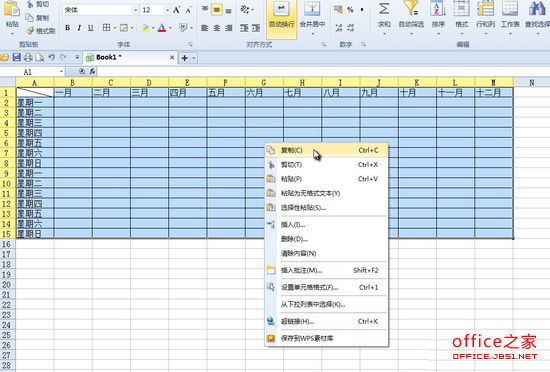Click the Find and Select binoculars icon

[537, 8]
